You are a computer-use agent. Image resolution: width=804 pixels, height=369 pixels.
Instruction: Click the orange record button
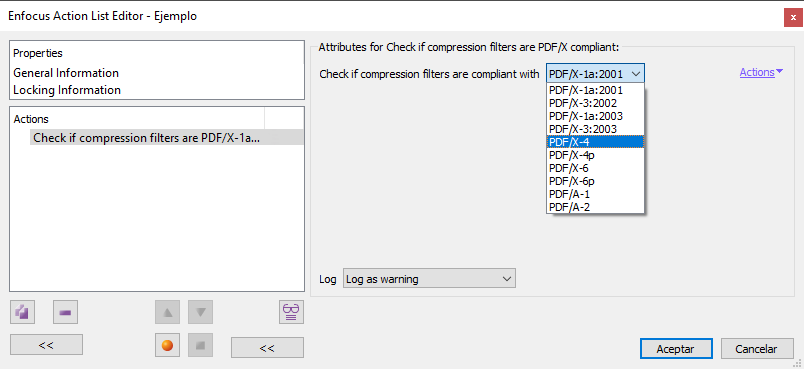click(168, 345)
